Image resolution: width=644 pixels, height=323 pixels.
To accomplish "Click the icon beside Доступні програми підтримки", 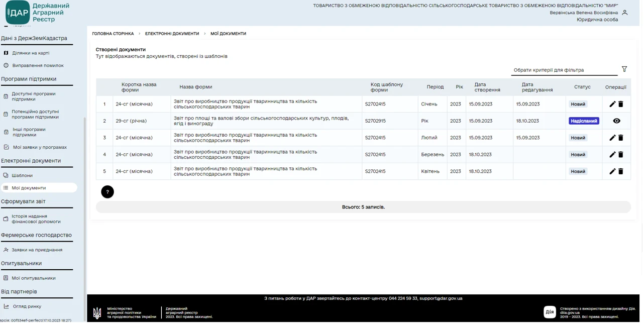I will point(6,96).
